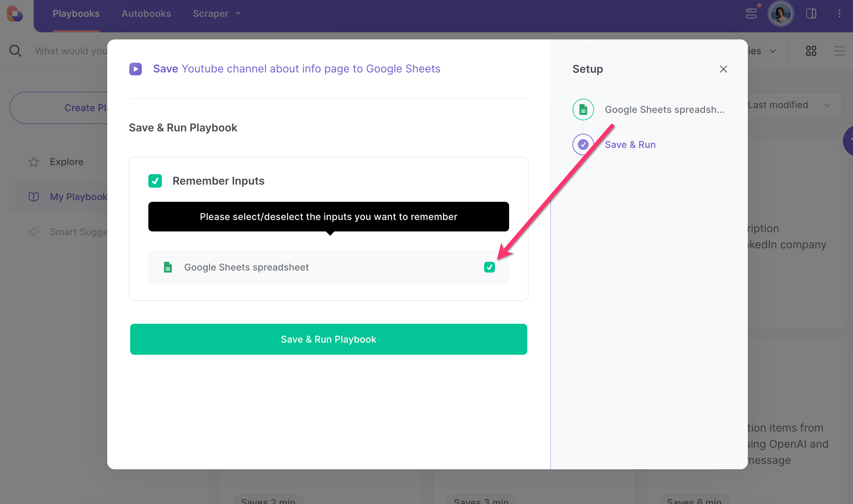The width and height of the screenshot is (853, 504).
Task: Click the Setup panel heading
Action: 588,69
